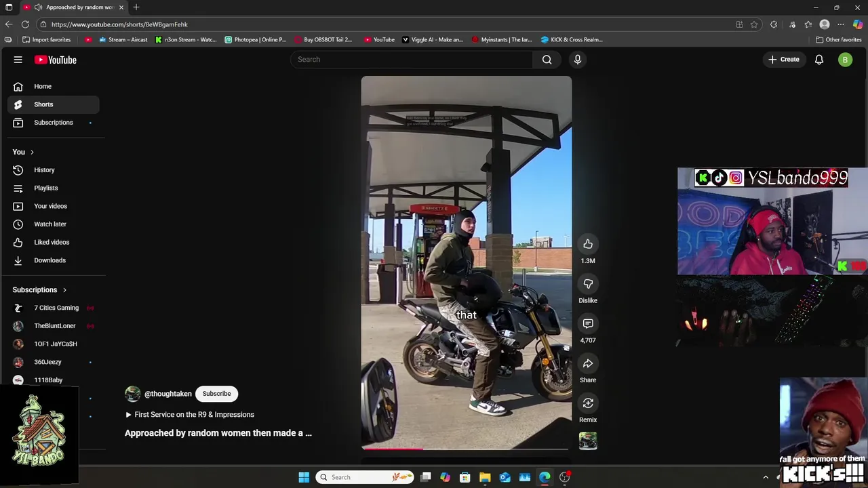Open account avatar labeled B
The width and height of the screenshot is (868, 488).
click(845, 60)
